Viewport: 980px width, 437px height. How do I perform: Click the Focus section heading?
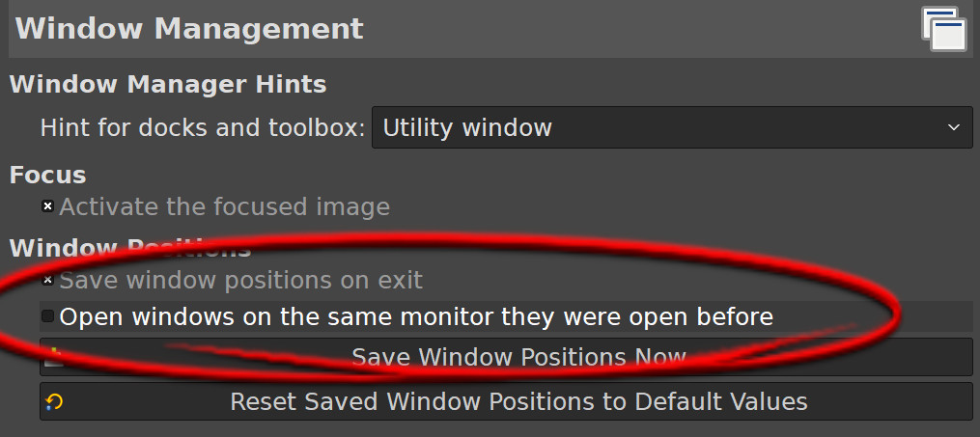tap(47, 175)
